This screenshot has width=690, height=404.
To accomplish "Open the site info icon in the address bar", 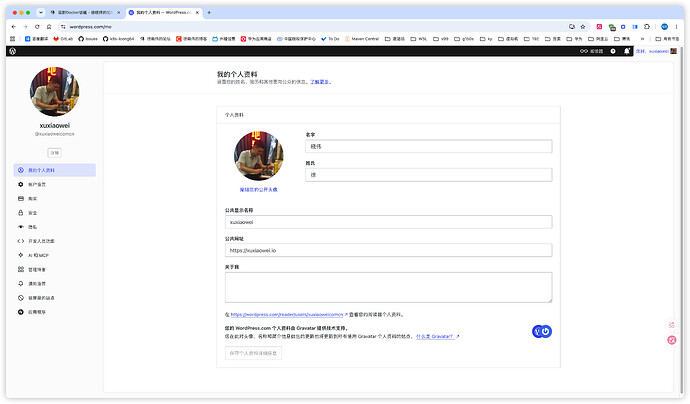I will coord(63,27).
